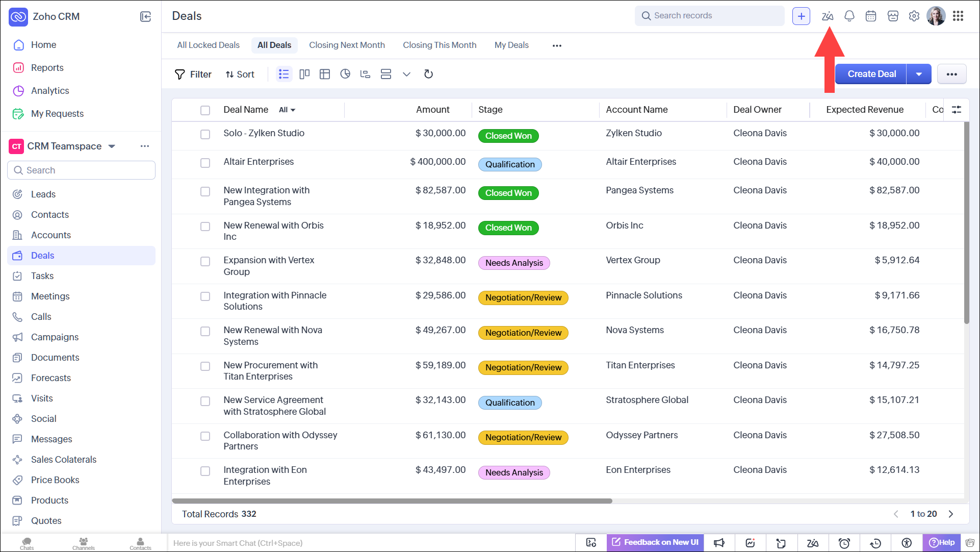Screen dimensions: 980x552
Task: Click the Create Deal button
Action: tap(871, 74)
